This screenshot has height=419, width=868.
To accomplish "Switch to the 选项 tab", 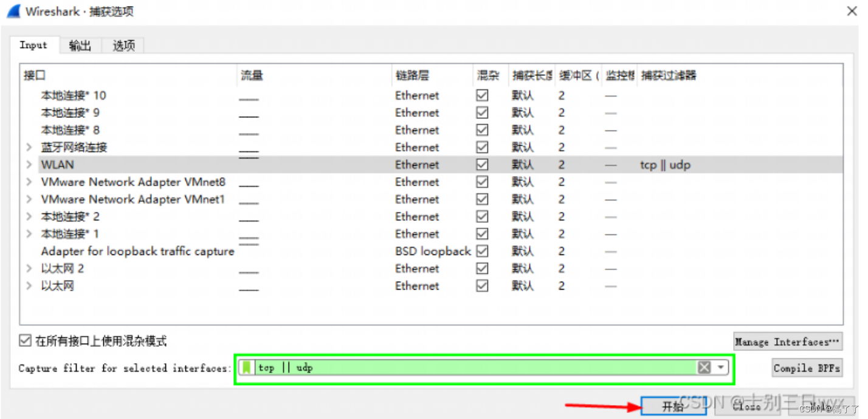I will pyautogui.click(x=123, y=46).
